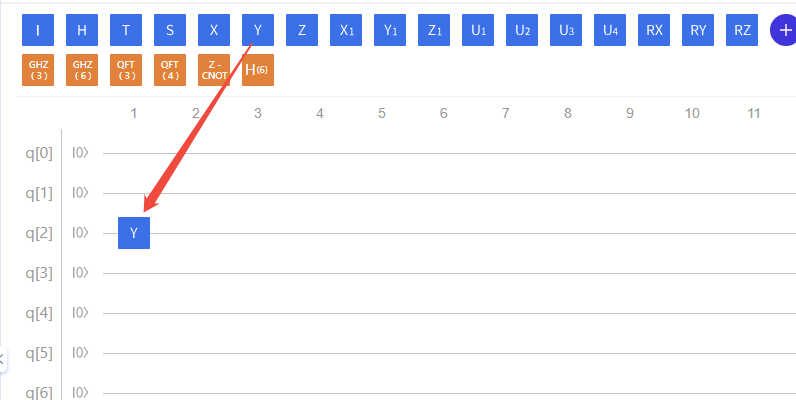Select the identity I gate
Screen dimensions: 796x400
click(x=38, y=30)
